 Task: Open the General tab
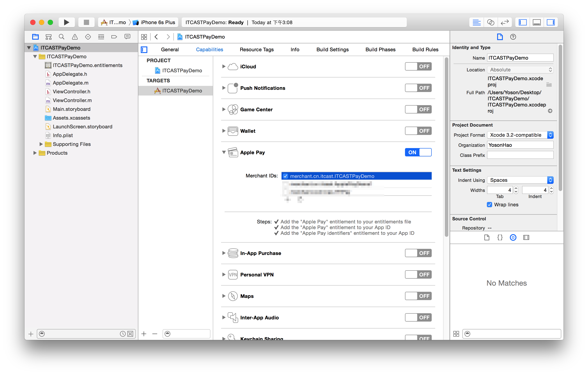tap(170, 50)
